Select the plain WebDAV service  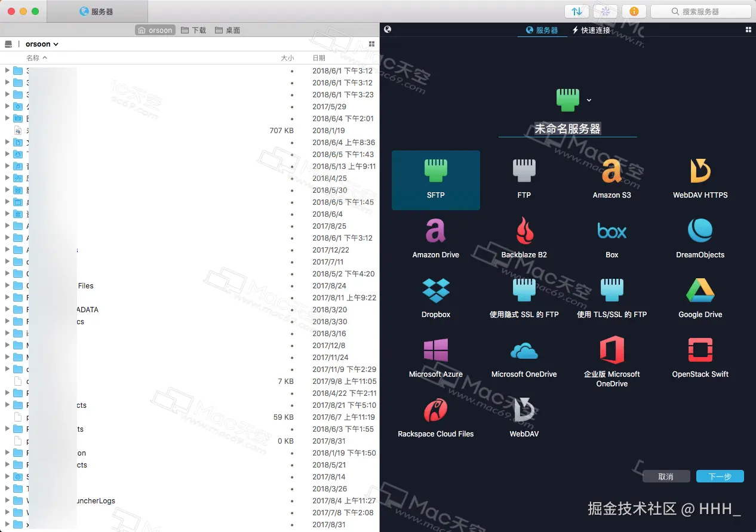tap(524, 419)
